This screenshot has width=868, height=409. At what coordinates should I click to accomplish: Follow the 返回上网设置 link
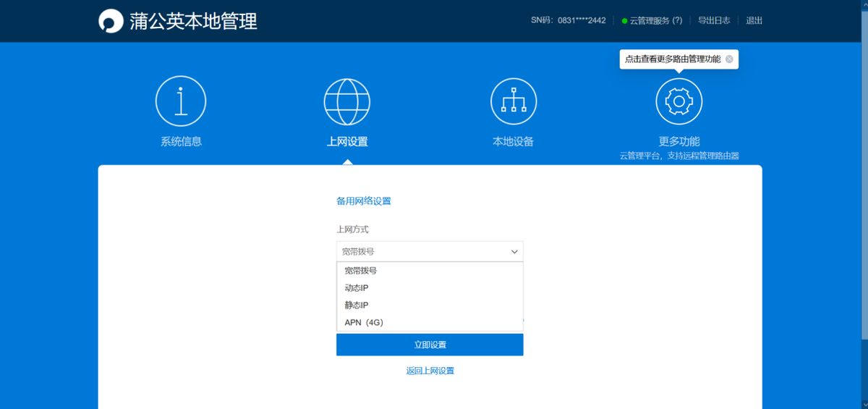click(x=430, y=371)
